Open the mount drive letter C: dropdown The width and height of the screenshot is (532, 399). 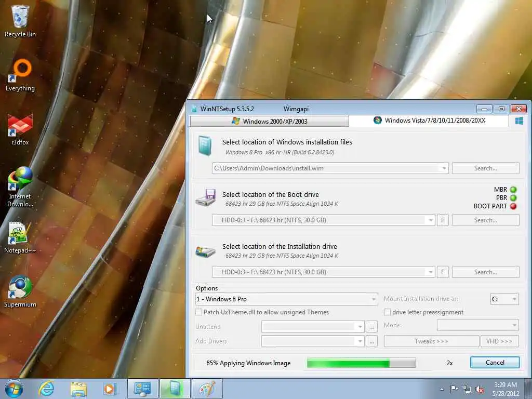coord(504,299)
